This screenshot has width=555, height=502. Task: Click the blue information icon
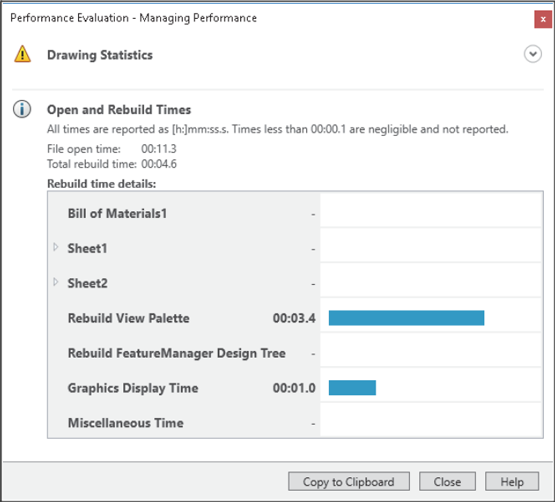coord(22,109)
